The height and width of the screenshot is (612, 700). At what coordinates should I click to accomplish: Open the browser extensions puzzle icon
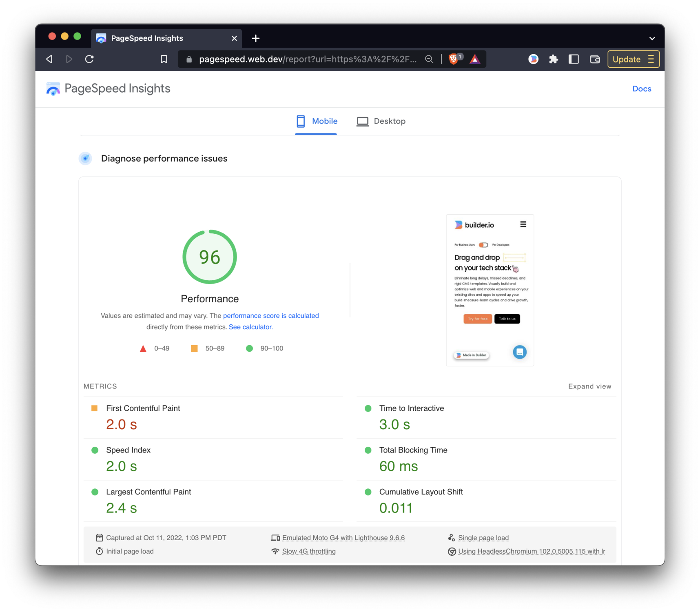[x=553, y=59]
